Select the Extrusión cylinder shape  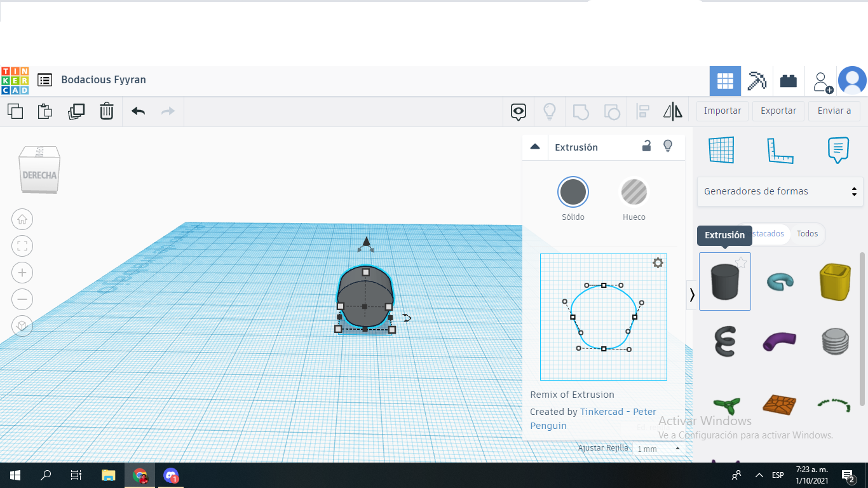point(725,281)
